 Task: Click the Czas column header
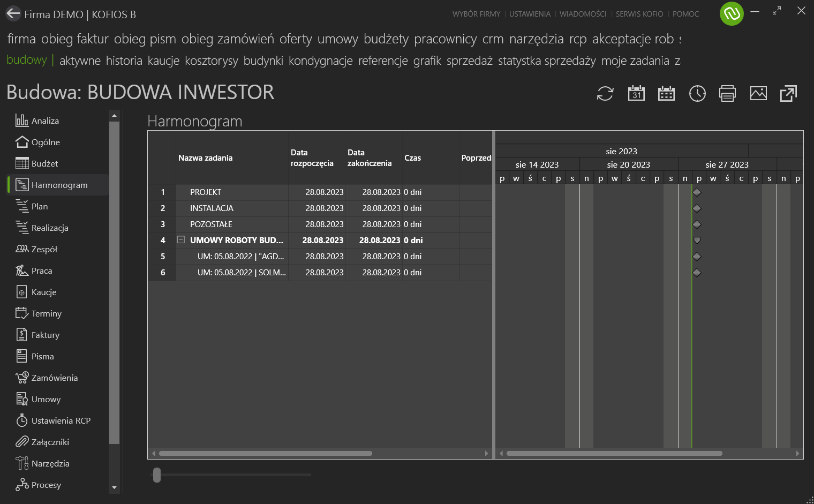(x=431, y=158)
